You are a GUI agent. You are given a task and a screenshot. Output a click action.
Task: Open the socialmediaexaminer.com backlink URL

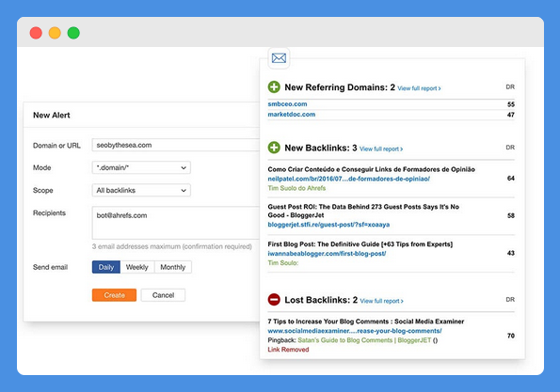click(355, 331)
